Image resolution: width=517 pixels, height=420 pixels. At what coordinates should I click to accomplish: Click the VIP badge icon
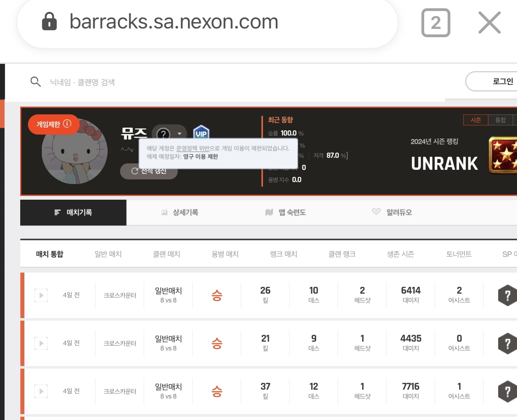201,134
